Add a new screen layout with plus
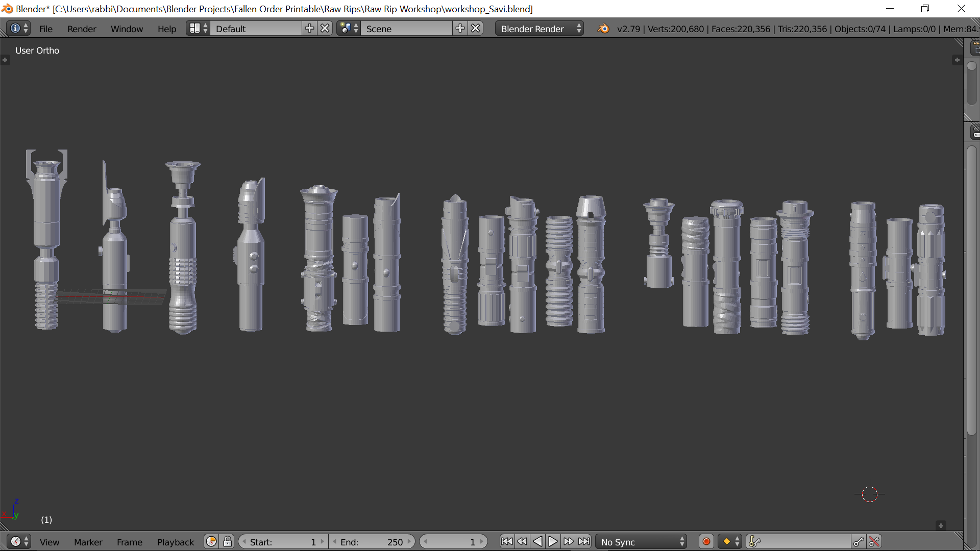The width and height of the screenshot is (980, 551). click(x=309, y=29)
